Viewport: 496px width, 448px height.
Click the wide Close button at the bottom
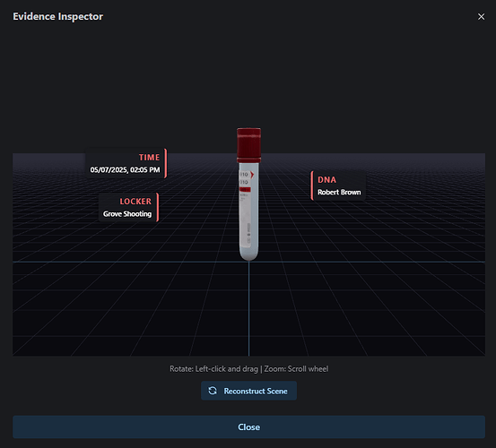tap(248, 426)
